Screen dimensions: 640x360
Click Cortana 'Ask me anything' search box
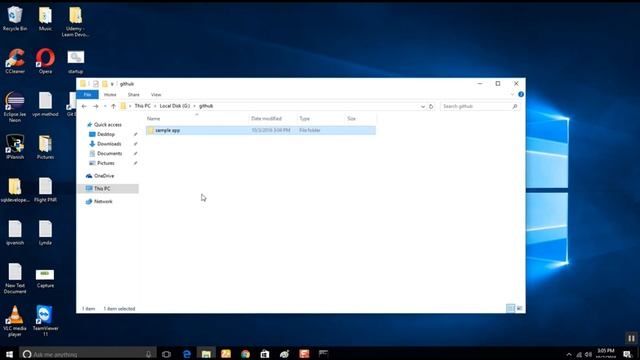coord(88,354)
